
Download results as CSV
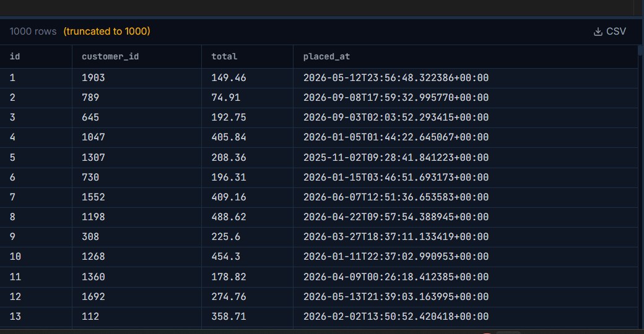click(x=610, y=32)
